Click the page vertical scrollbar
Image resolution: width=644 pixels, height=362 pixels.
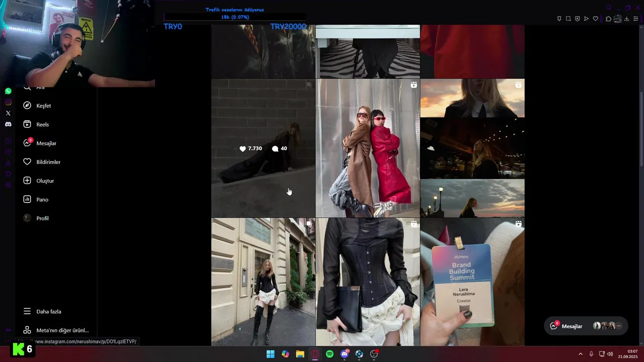[641, 128]
